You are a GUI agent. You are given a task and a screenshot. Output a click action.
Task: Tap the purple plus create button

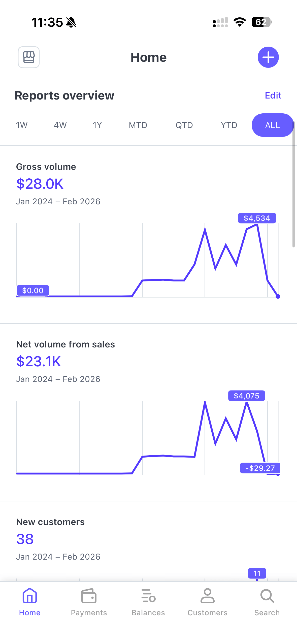click(x=268, y=57)
